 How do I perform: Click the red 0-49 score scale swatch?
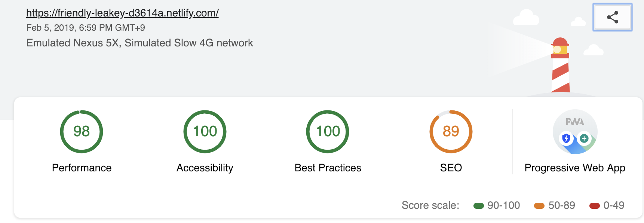point(595,205)
